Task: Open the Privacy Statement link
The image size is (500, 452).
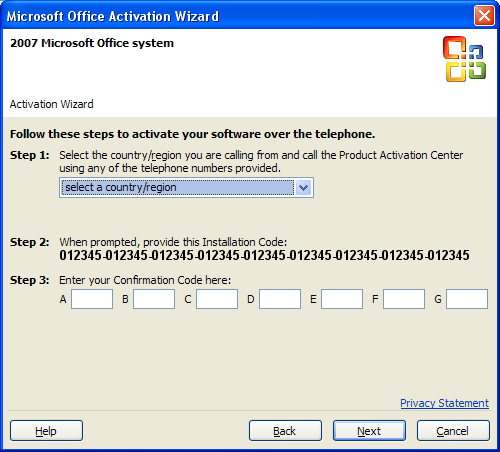Action: pyautogui.click(x=444, y=403)
